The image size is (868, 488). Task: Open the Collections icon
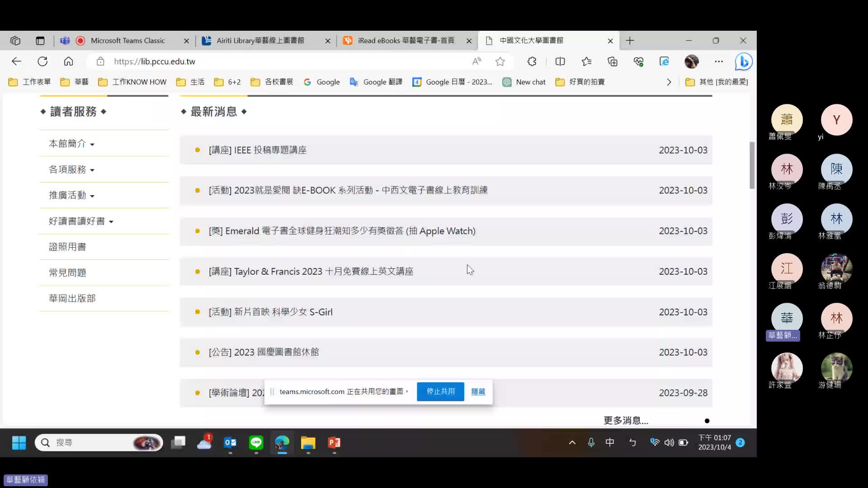pyautogui.click(x=613, y=61)
